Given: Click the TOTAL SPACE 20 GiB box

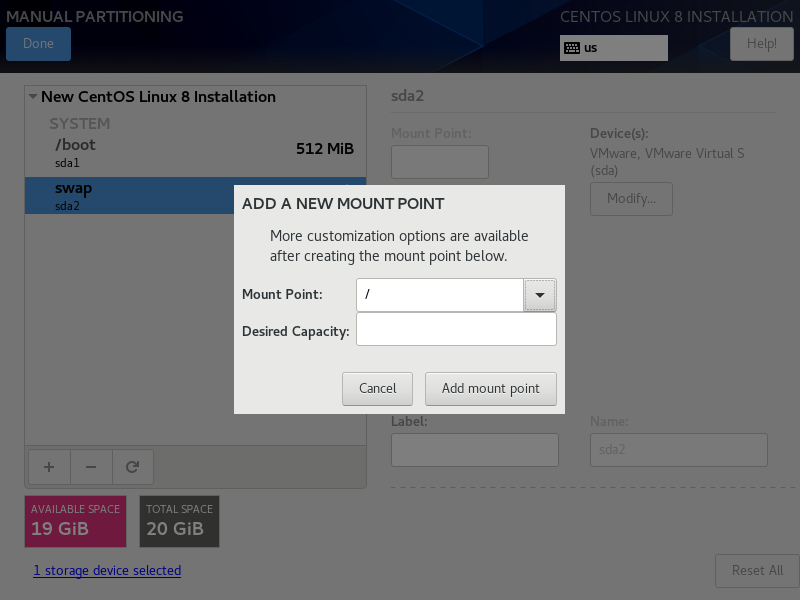Looking at the screenshot, I should [180, 521].
